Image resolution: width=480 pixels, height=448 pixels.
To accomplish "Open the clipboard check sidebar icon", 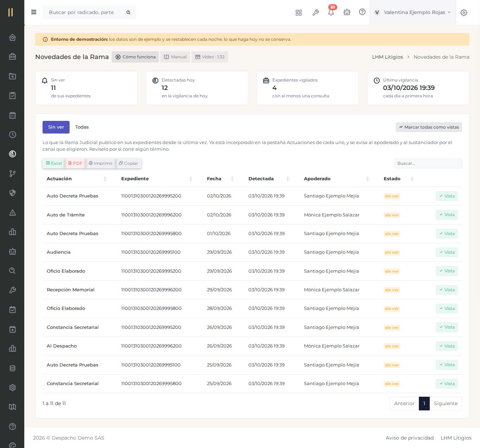I will click(12, 96).
